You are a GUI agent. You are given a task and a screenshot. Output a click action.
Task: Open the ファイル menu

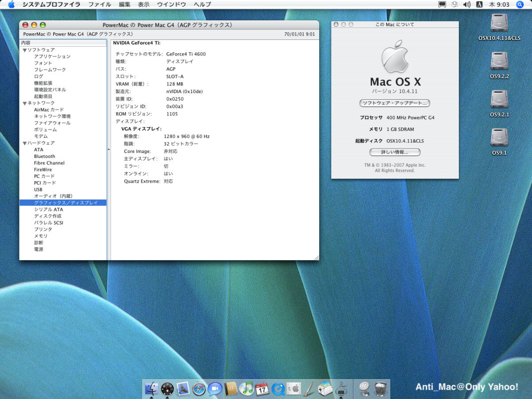pyautogui.click(x=99, y=4)
